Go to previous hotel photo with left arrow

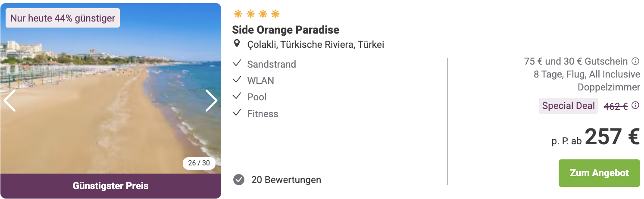(x=9, y=101)
